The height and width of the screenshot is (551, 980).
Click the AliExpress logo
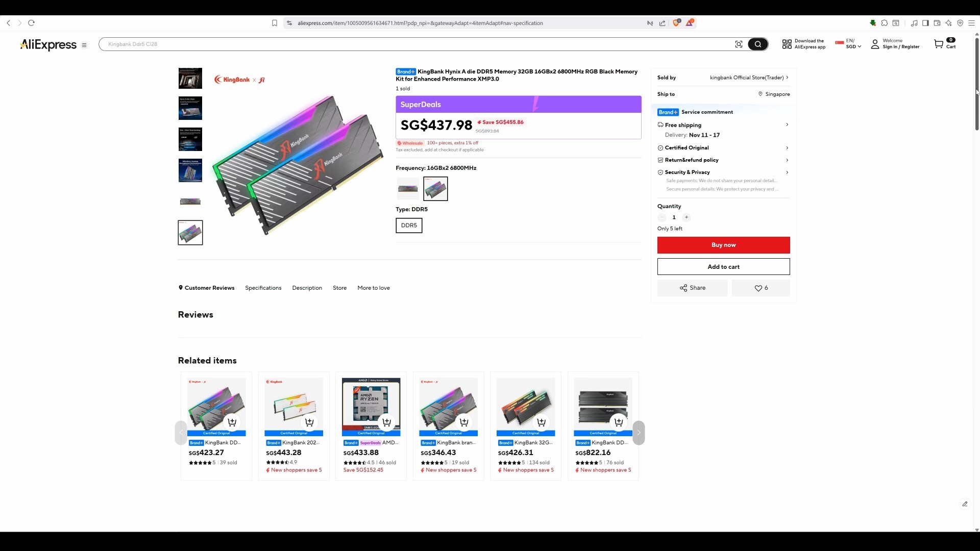48,45
